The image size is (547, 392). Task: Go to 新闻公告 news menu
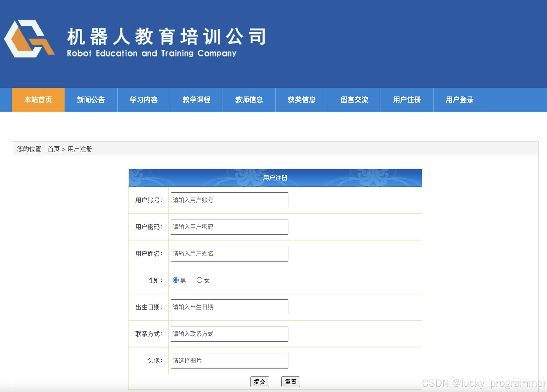[x=91, y=100]
